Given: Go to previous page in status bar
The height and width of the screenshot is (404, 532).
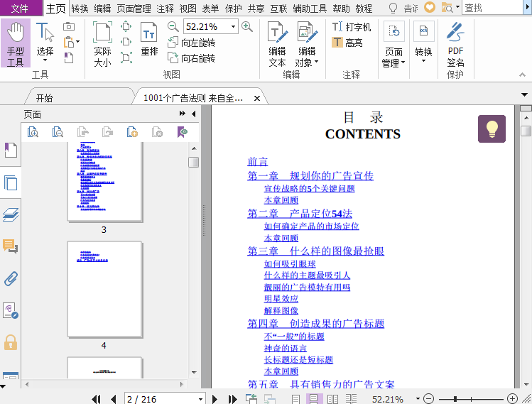Looking at the screenshot, I should pos(114,399).
